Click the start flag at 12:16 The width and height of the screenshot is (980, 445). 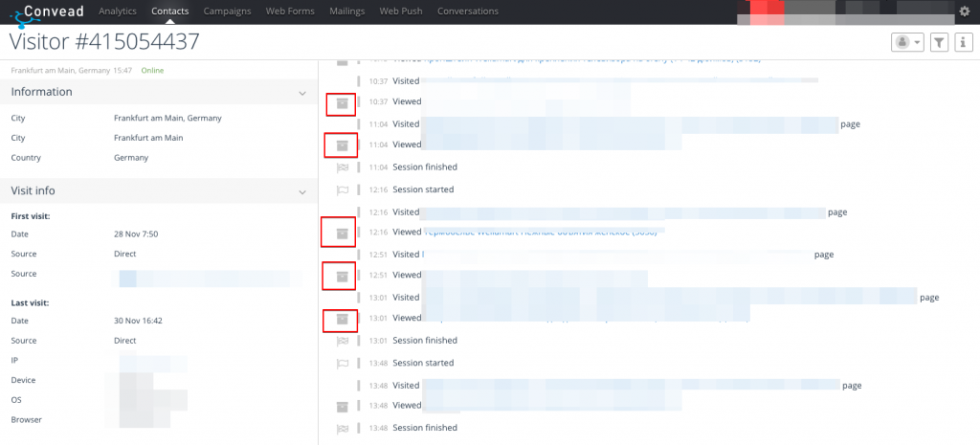click(x=343, y=190)
